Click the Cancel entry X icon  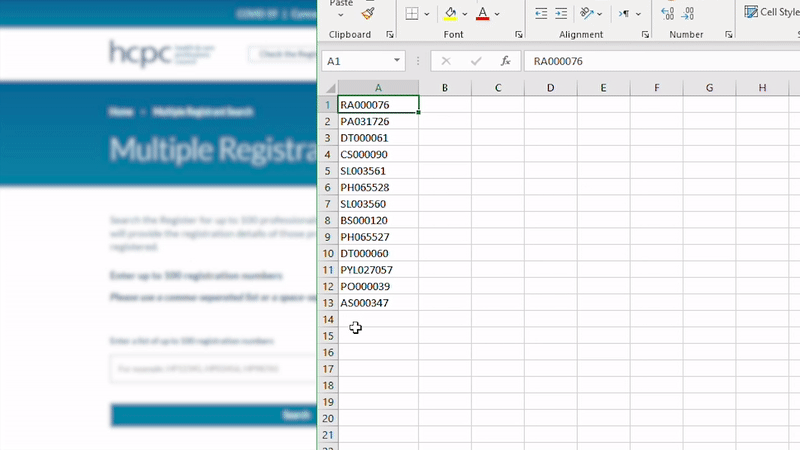coord(446,61)
